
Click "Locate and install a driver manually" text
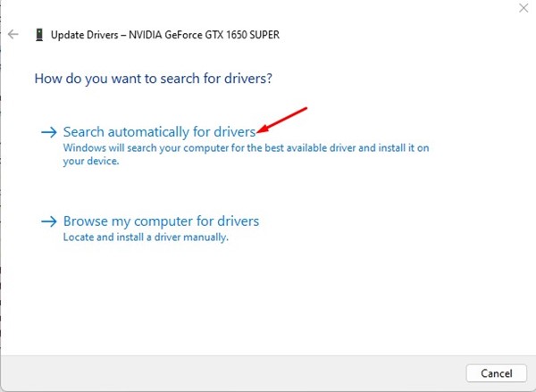pyautogui.click(x=146, y=238)
